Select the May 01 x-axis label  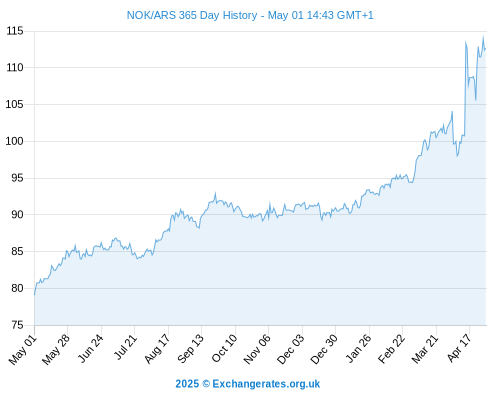[22, 350]
